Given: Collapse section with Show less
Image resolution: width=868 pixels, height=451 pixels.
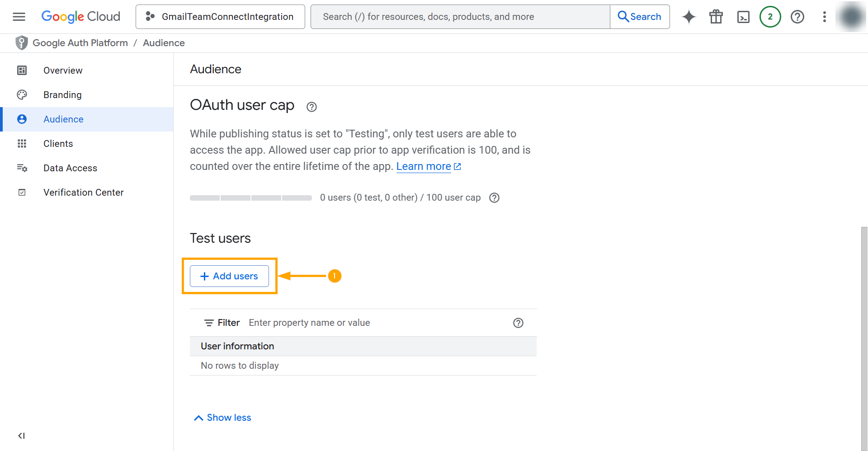Looking at the screenshot, I should (x=222, y=418).
